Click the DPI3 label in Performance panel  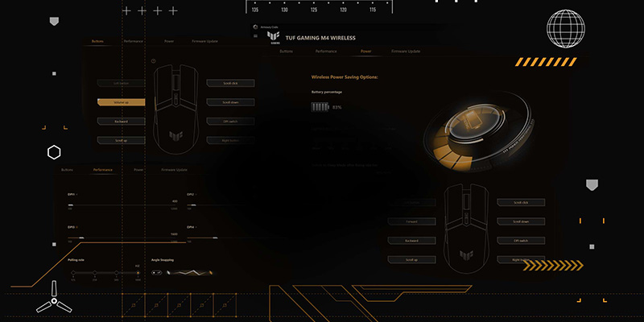pyautogui.click(x=72, y=227)
